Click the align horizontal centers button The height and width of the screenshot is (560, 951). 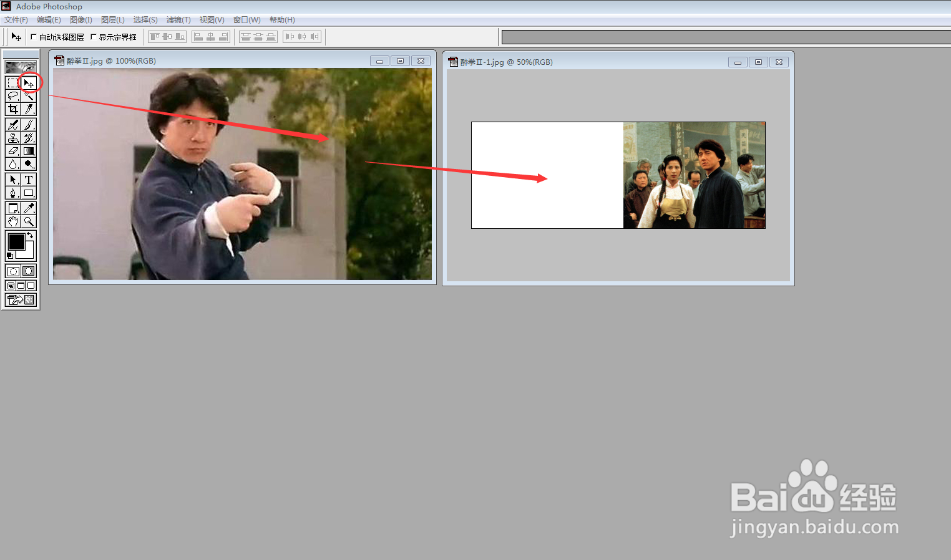click(x=211, y=37)
